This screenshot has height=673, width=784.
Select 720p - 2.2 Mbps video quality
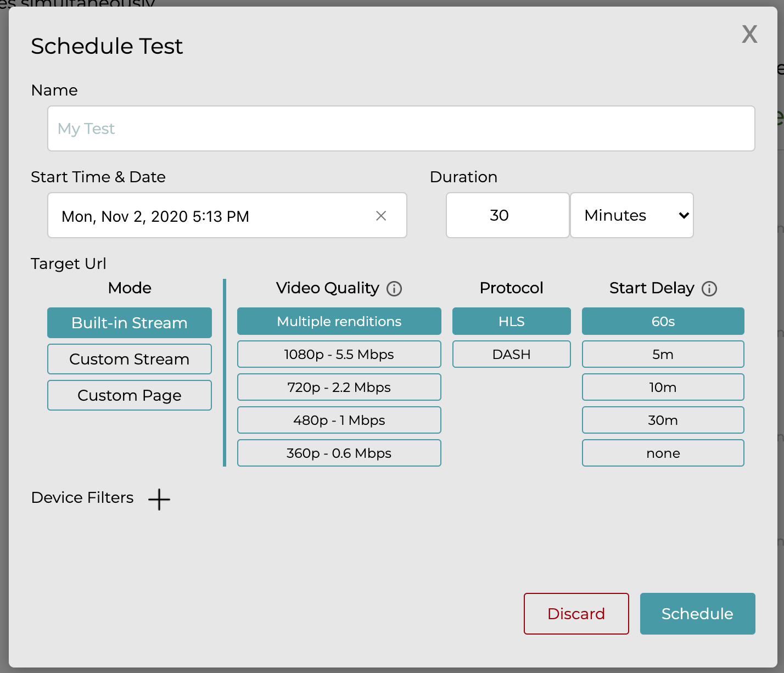point(339,387)
